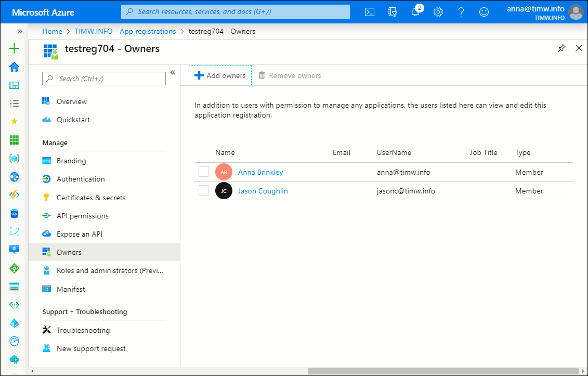
Task: Open Jason Coughlin's profile link
Action: [263, 191]
